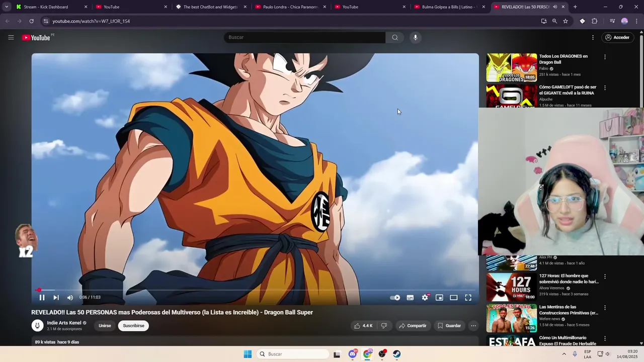The height and width of the screenshot is (362, 644).
Task: Open the Chrome profile avatar
Action: click(x=624, y=21)
